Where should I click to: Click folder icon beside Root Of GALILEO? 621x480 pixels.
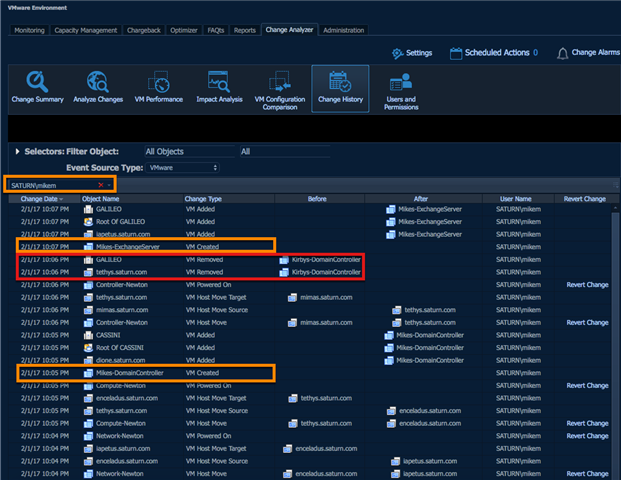[88, 222]
